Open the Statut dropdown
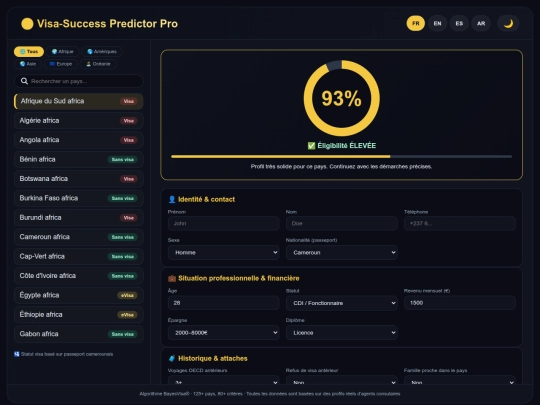The image size is (540, 405). 342,303
